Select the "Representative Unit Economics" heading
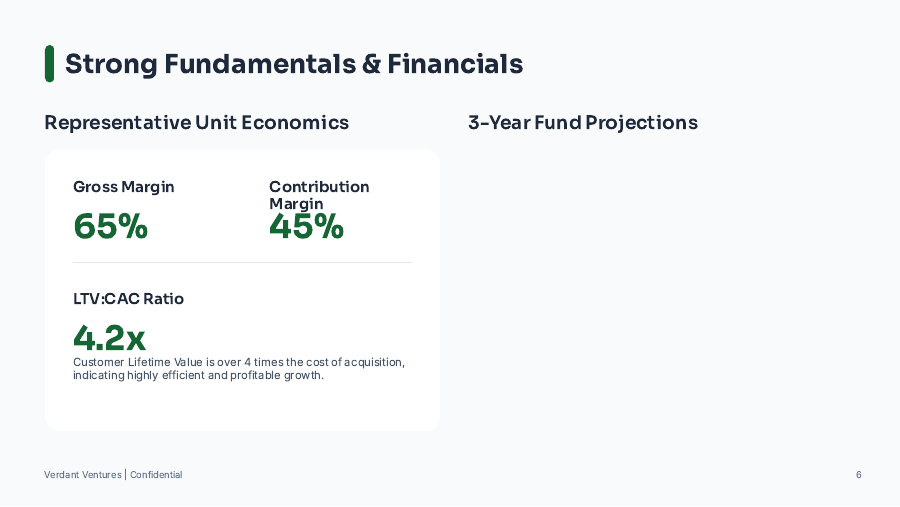Image resolution: width=900 pixels, height=507 pixels. (197, 123)
